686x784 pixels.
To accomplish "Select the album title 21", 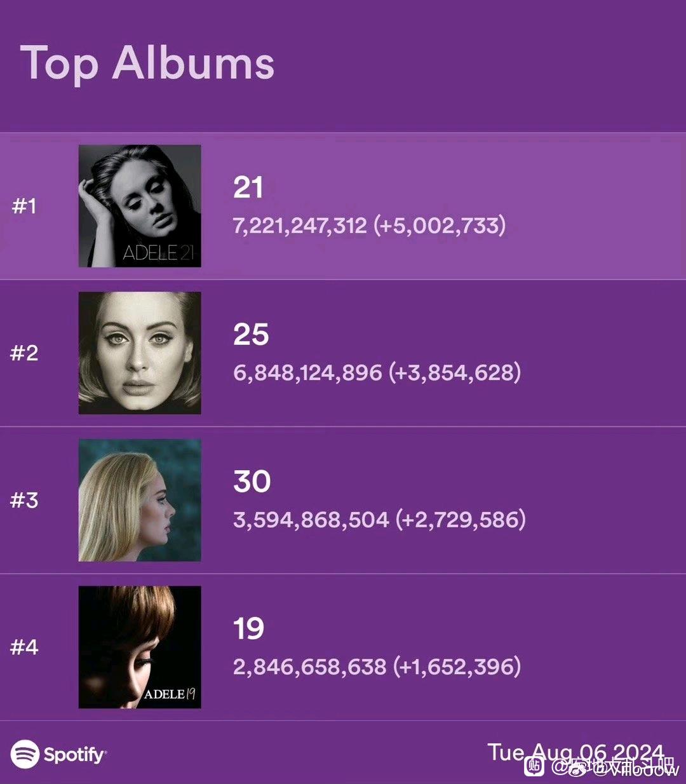I will (x=248, y=187).
